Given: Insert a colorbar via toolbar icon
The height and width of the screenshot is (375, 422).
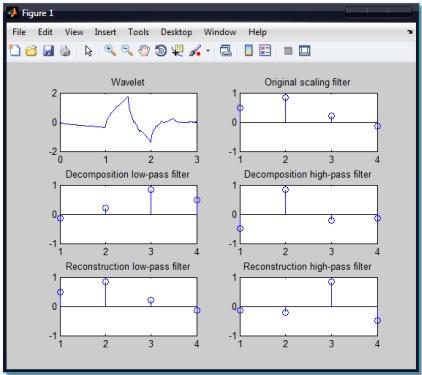Looking at the screenshot, I should [x=248, y=51].
